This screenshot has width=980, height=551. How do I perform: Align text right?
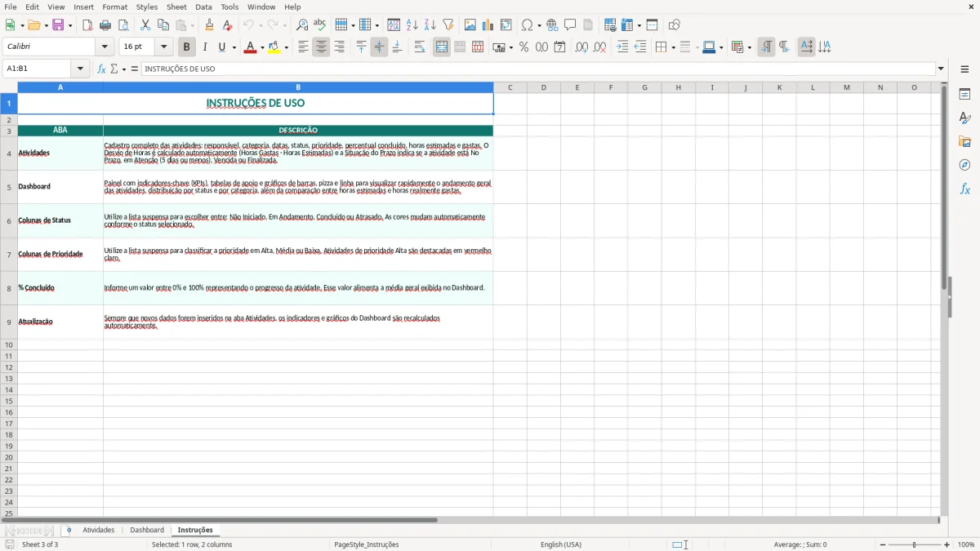tap(339, 47)
